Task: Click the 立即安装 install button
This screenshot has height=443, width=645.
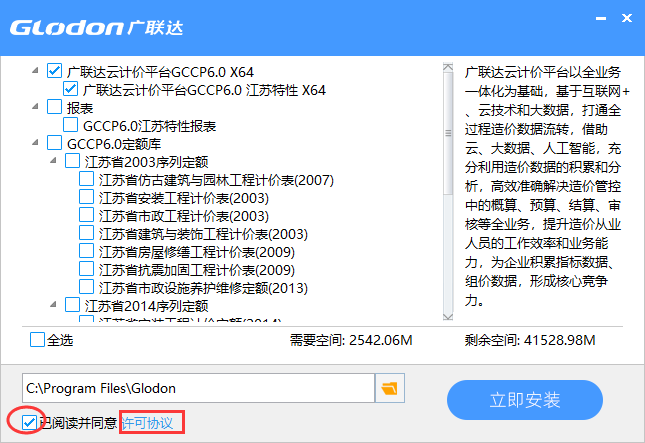Action: coord(525,400)
